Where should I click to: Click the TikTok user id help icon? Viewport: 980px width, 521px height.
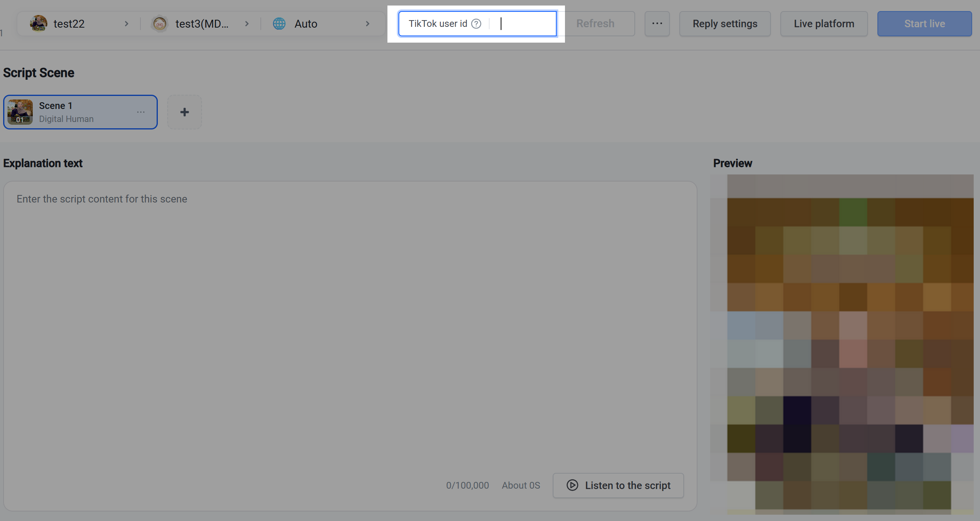[x=476, y=24]
